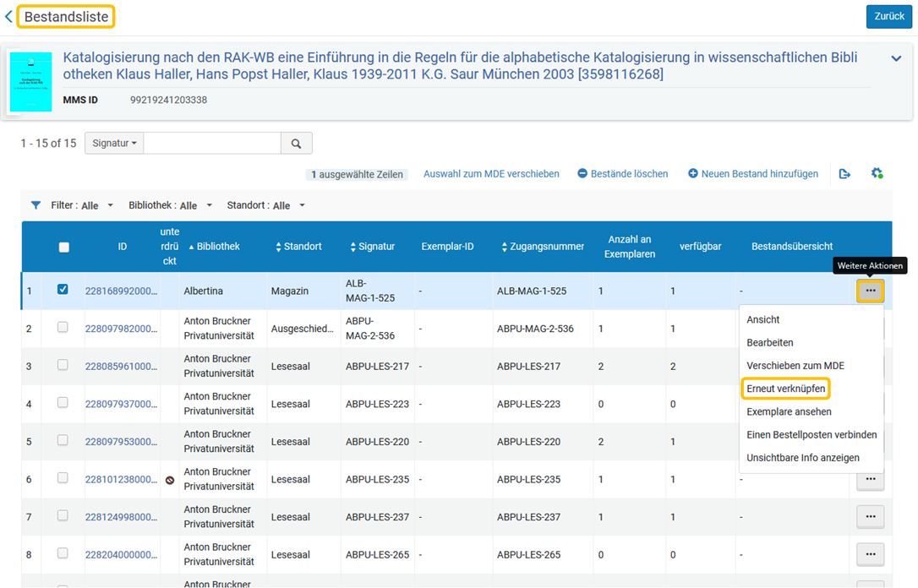Click the Bestandsliste page title
Viewport: 918px width, 588px height.
point(66,16)
